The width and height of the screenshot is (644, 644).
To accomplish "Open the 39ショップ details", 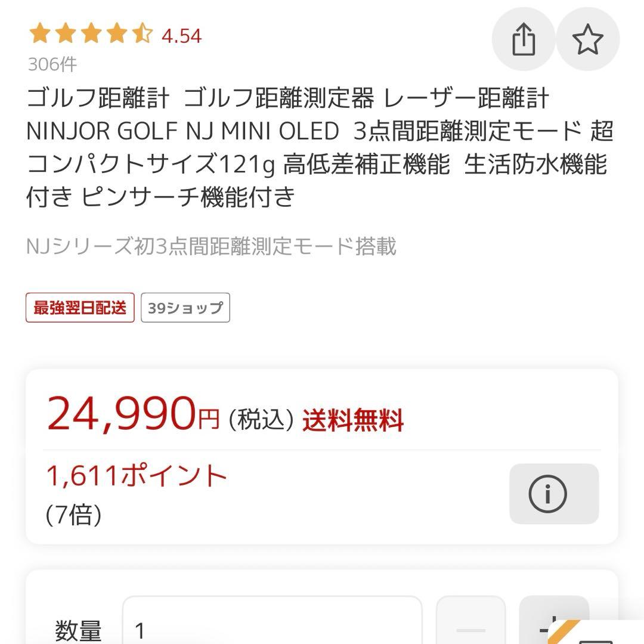I will pyautogui.click(x=184, y=308).
